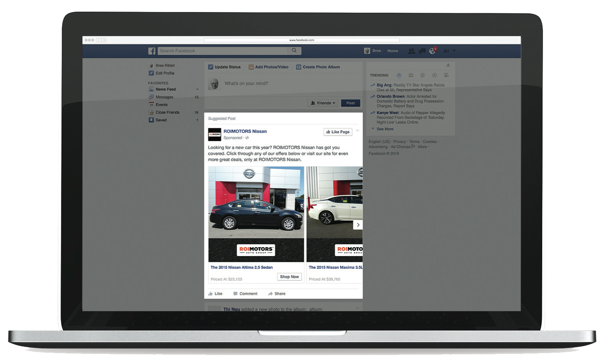Open the account menu dropdown arrow
Image resolution: width=604 pixels, height=364 pixels.
454,51
